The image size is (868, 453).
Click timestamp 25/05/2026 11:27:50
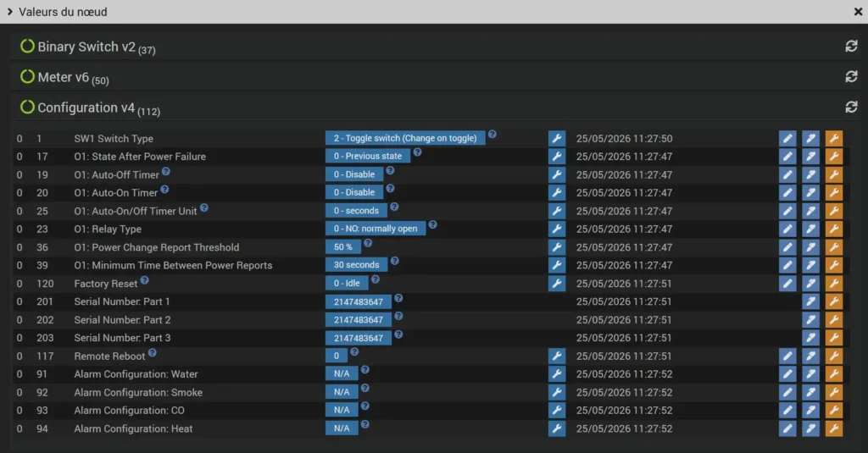[x=624, y=138]
